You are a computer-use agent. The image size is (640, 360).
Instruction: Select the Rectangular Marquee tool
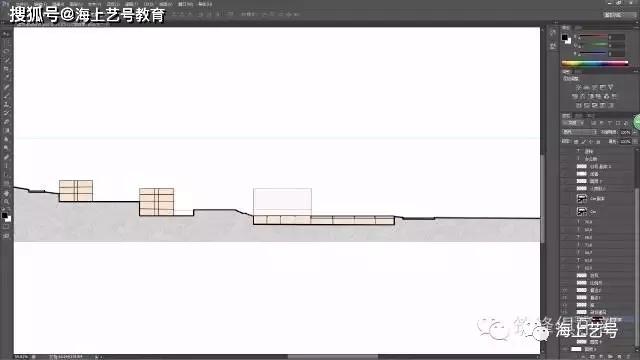[6, 42]
